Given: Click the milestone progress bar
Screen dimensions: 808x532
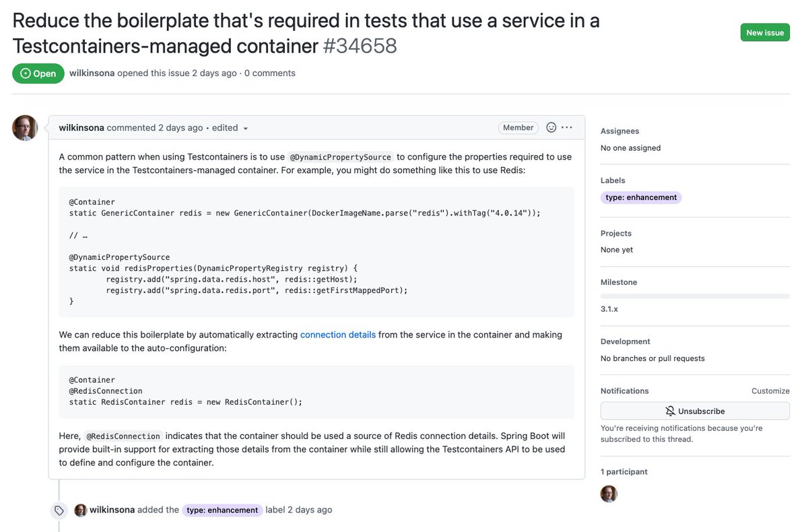Looking at the screenshot, I should pos(695,295).
